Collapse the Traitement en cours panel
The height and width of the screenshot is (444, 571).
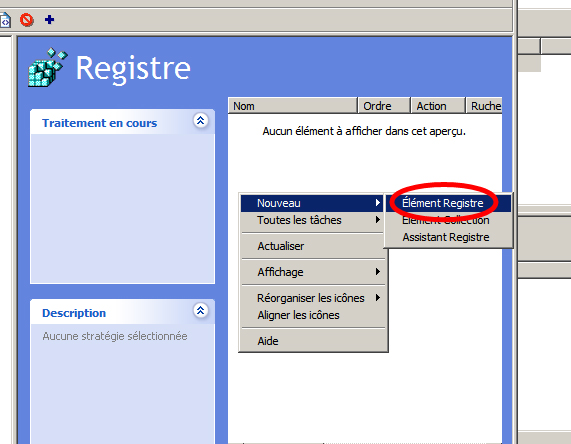200,121
